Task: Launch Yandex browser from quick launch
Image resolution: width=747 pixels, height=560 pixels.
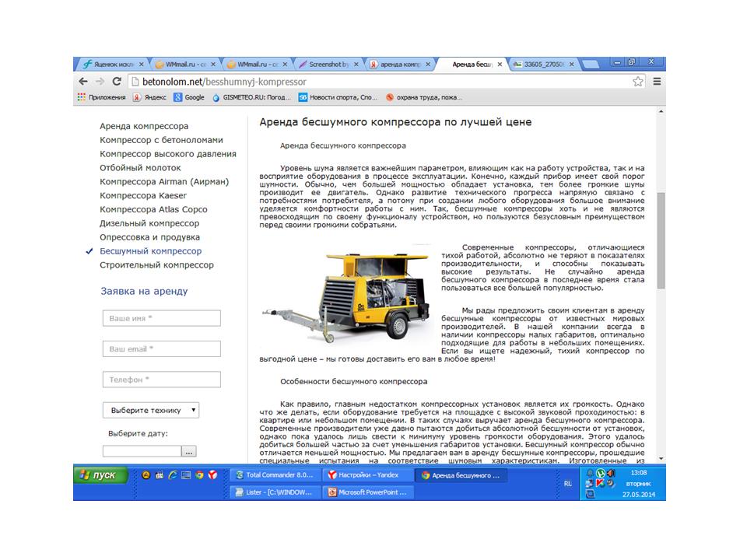Action: tap(212, 474)
